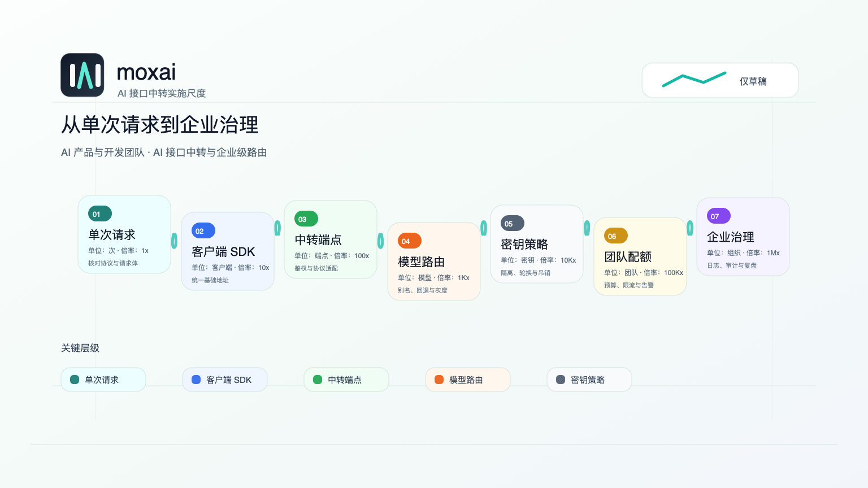Click the text 别名、回退与灰度
The image size is (868, 488).
coord(423,290)
